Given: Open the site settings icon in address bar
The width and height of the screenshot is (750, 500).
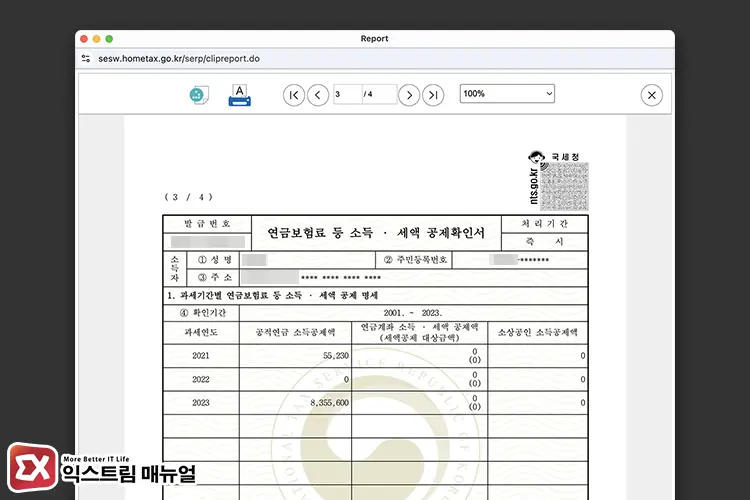Looking at the screenshot, I should [x=86, y=58].
